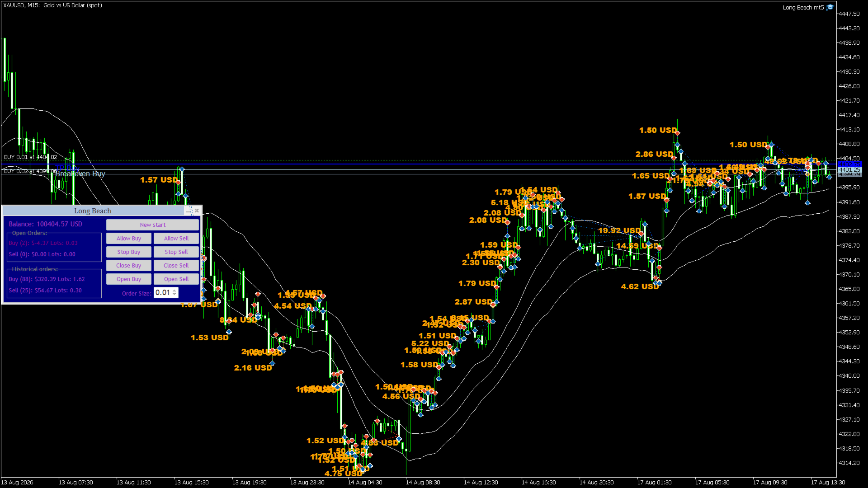Click the 'Long Beach mt5' expert name

pyautogui.click(x=803, y=8)
